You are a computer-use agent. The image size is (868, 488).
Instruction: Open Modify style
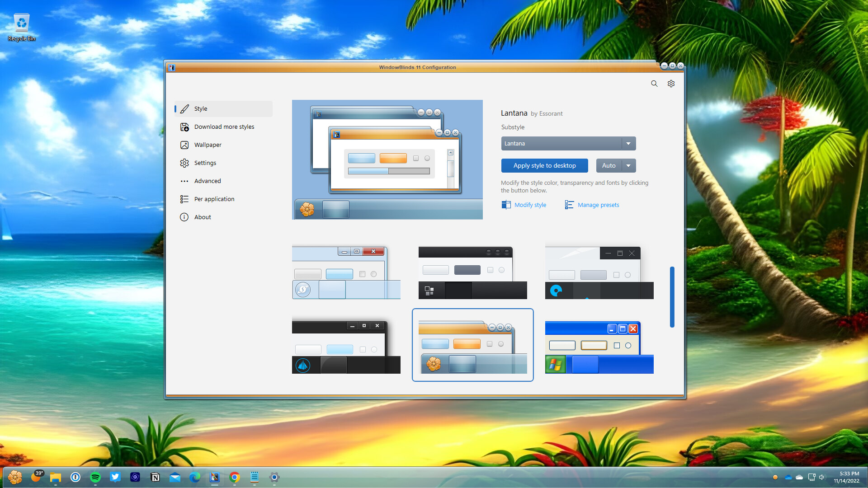(x=529, y=205)
